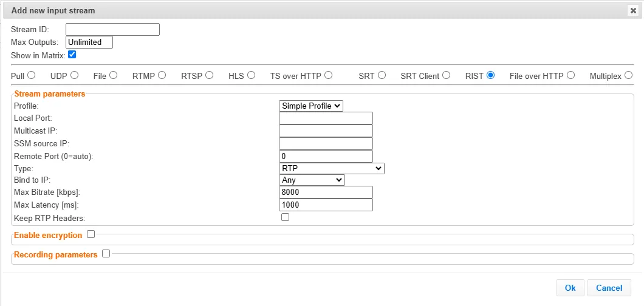Select the Pull radio button

point(32,75)
